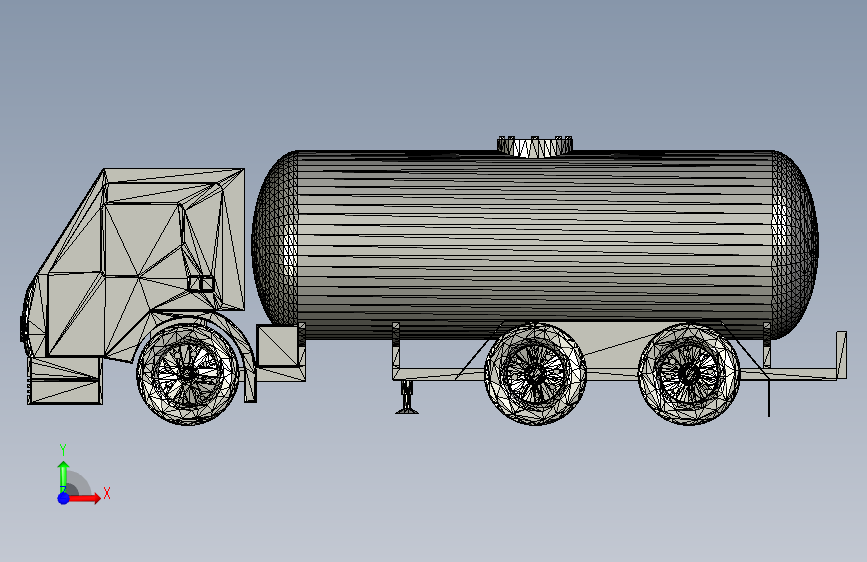The image size is (867, 562).
Task: Click the blue Z axis ball of the triad
Action: tap(64, 498)
